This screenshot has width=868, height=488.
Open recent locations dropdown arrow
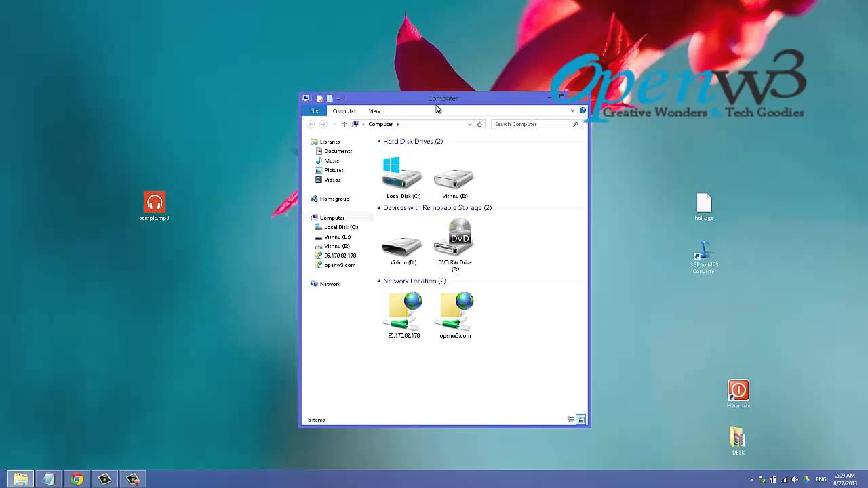pos(334,124)
